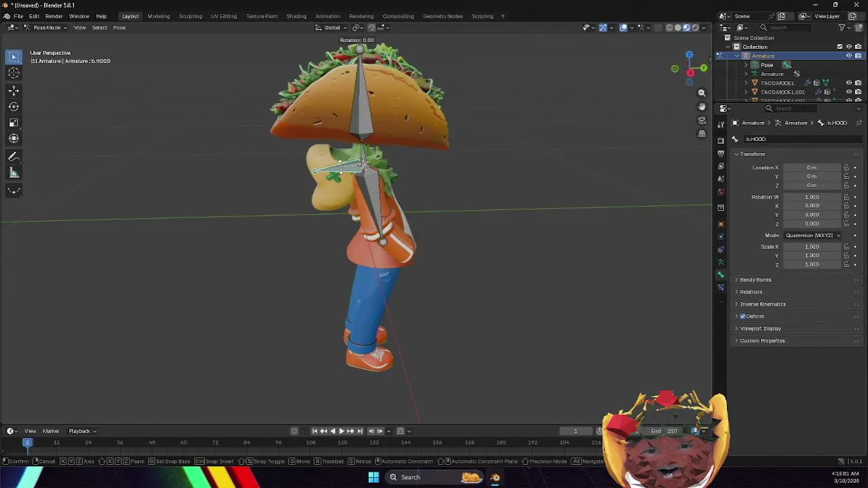Expand the TACOMODEL tree row

click(x=747, y=83)
